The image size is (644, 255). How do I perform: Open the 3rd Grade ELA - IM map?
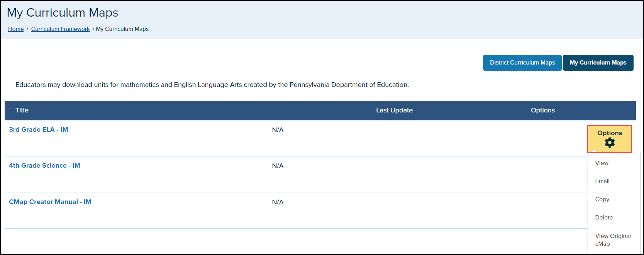(39, 129)
